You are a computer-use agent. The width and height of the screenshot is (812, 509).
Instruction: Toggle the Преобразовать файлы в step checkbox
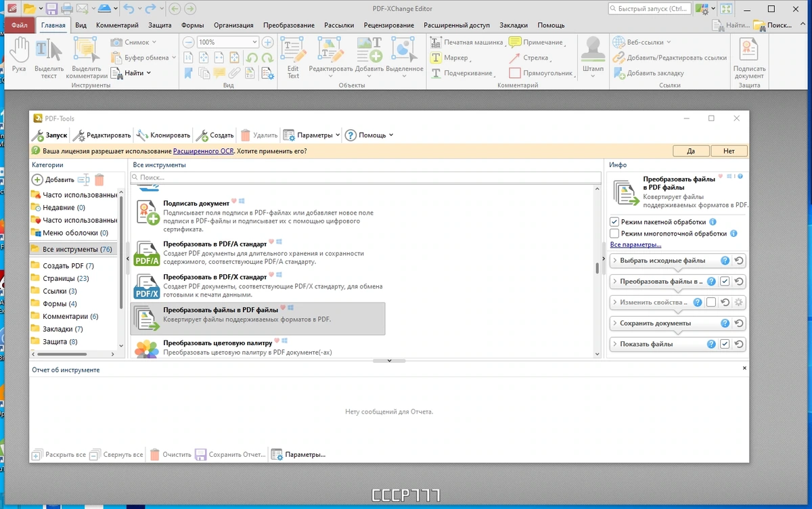click(x=725, y=282)
